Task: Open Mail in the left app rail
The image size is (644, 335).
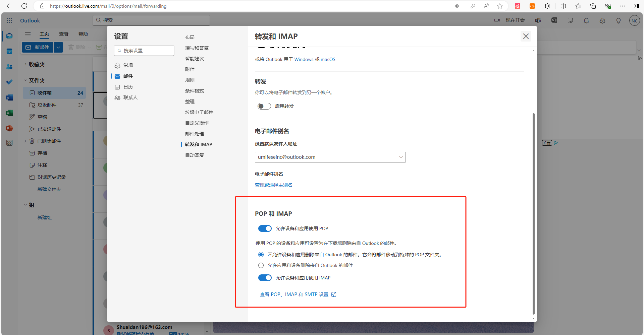Action: [x=9, y=36]
